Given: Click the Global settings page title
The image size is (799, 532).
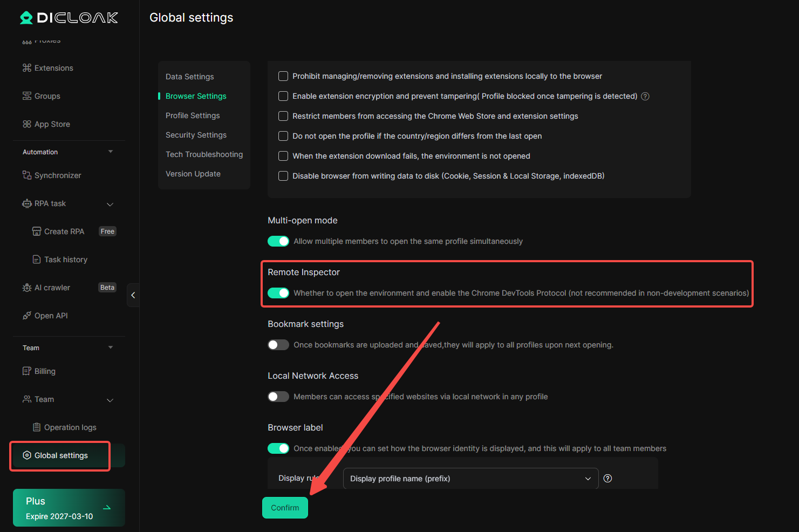Looking at the screenshot, I should [192, 18].
